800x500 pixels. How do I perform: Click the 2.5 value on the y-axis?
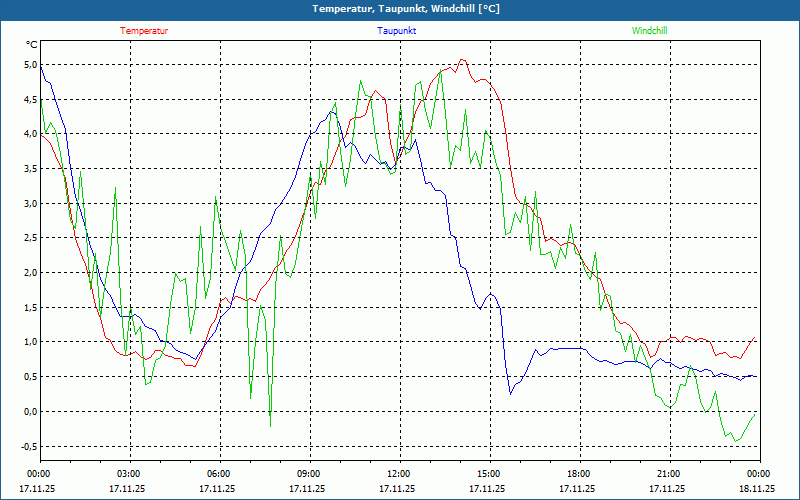pyautogui.click(x=30, y=238)
